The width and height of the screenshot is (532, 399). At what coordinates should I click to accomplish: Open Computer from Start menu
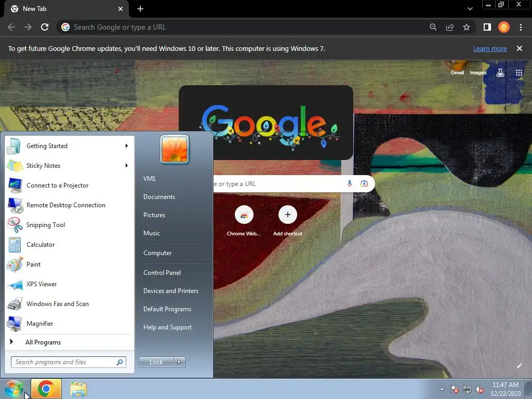[157, 253]
